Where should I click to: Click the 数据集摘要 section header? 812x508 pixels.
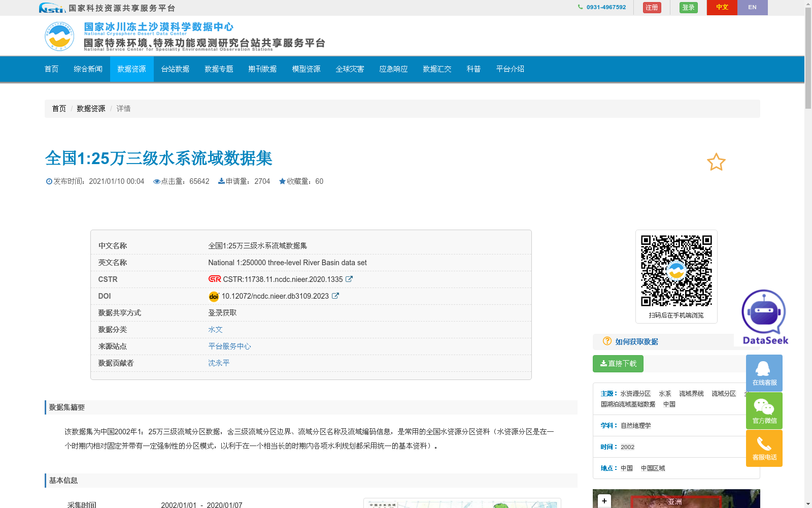311,407
